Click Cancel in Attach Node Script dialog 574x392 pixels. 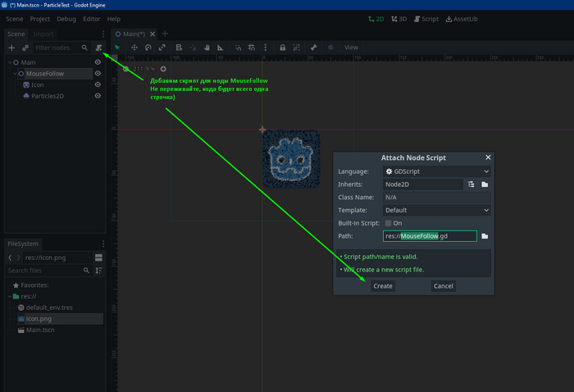[x=443, y=286]
